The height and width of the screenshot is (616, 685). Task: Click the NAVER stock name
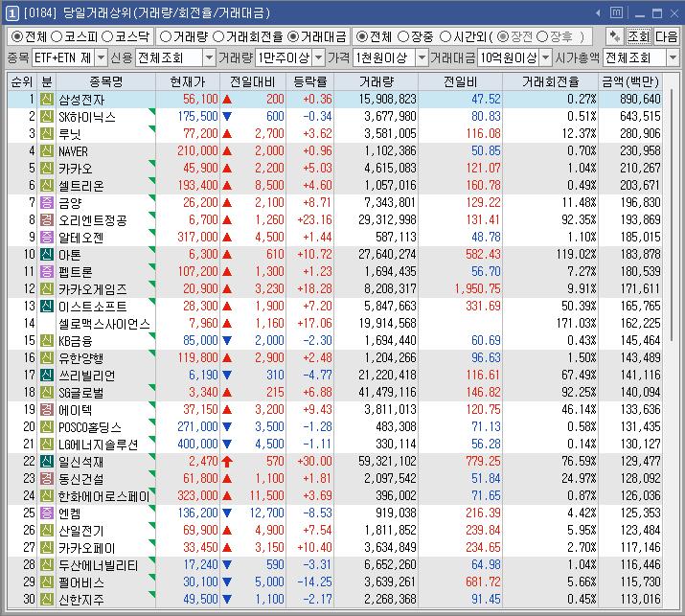74,151
